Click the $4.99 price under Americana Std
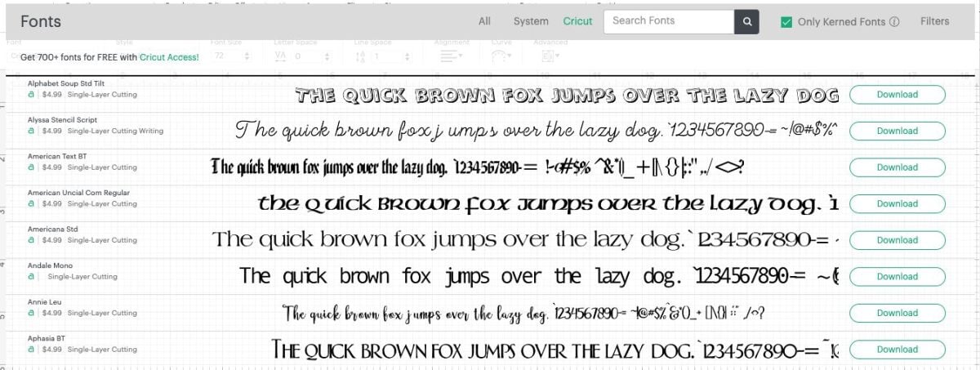Viewport: 980px width, 370px height. (52, 240)
